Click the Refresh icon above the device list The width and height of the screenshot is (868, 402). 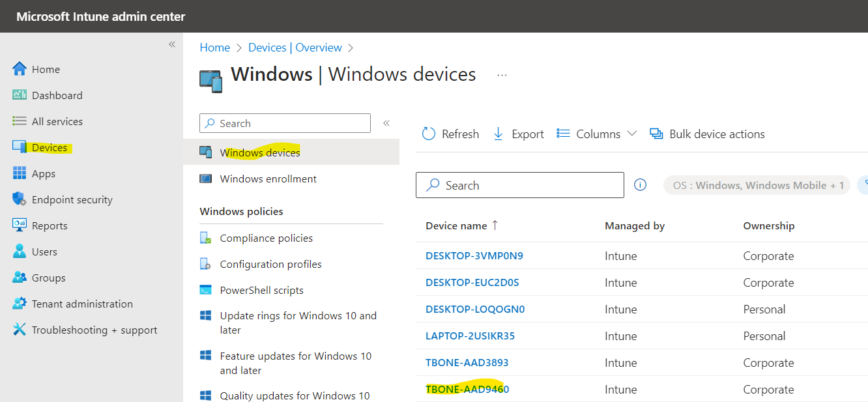coord(429,133)
